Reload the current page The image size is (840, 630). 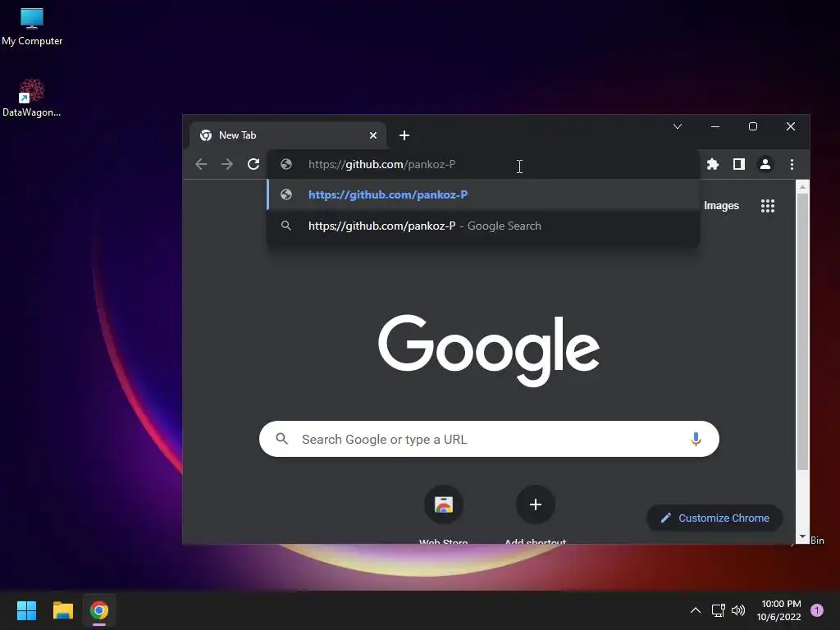tap(253, 164)
